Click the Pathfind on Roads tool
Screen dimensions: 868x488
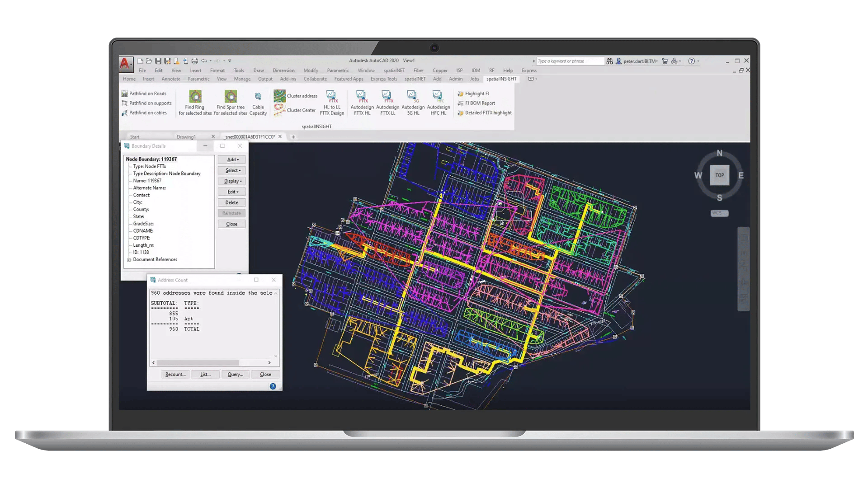[x=144, y=94]
